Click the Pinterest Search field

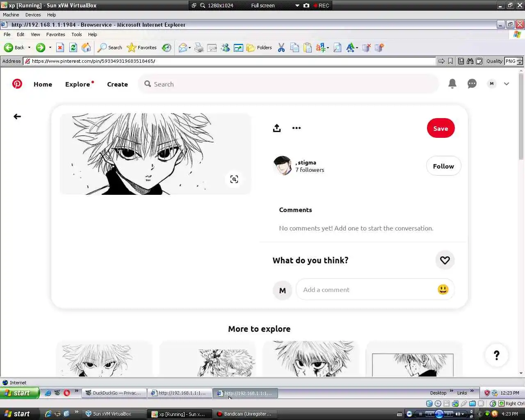coord(289,84)
